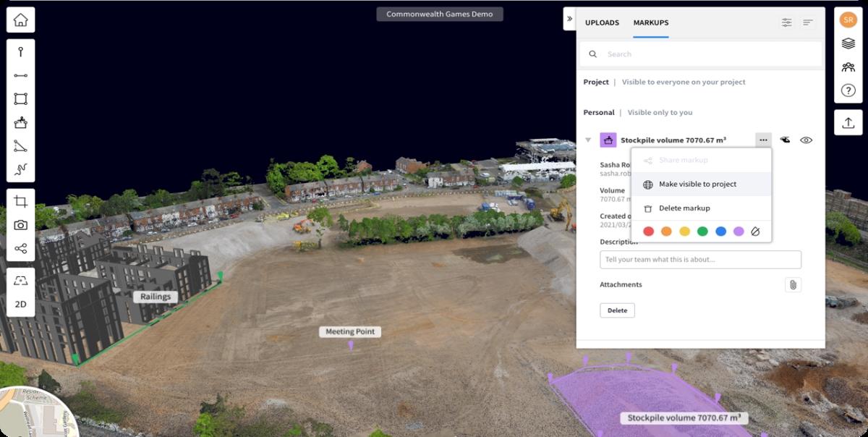Click the perspective view icon above 2D
Image resolution: width=868 pixels, height=437 pixels.
pos(20,281)
